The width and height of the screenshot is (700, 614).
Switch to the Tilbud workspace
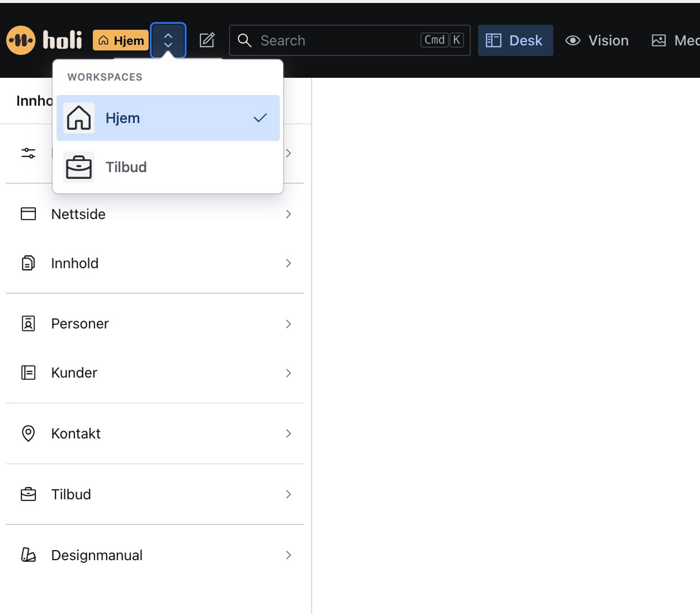tap(168, 167)
